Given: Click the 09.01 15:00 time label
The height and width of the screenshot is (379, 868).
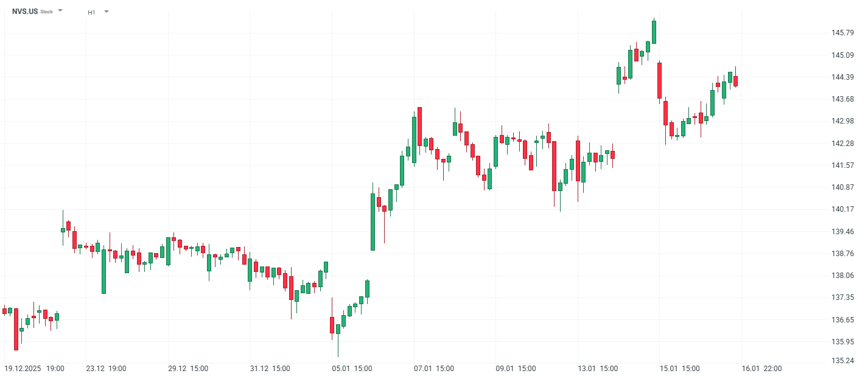Looking at the screenshot, I should coord(516,369).
